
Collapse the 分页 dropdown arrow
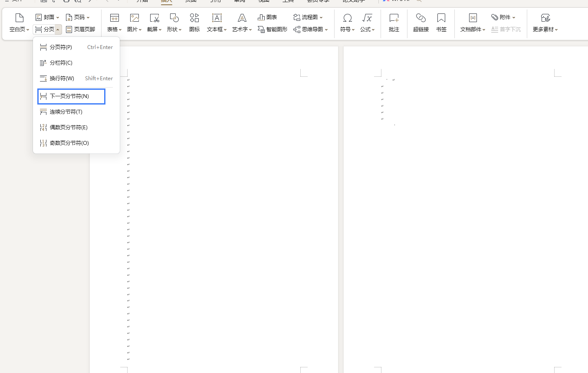[58, 29]
